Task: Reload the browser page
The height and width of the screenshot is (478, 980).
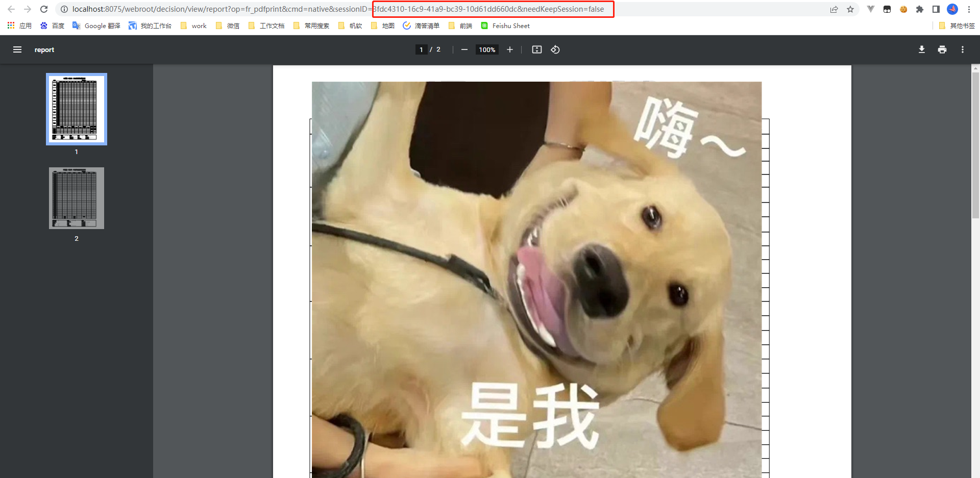Action: pyautogui.click(x=44, y=9)
